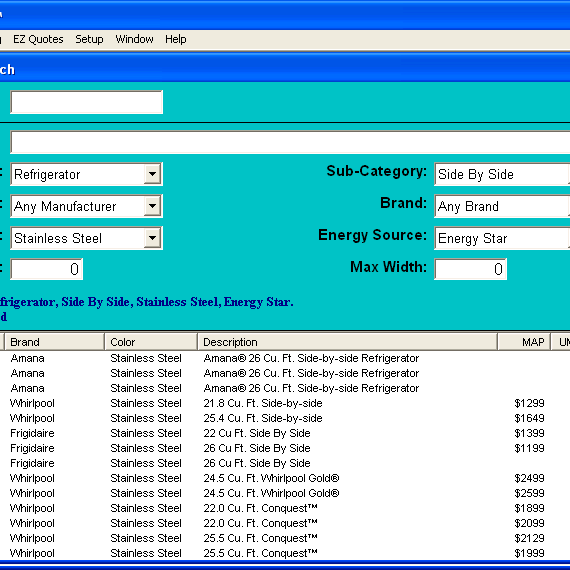Click the $1399 MAP price cell
The image size is (570, 570).
[529, 433]
